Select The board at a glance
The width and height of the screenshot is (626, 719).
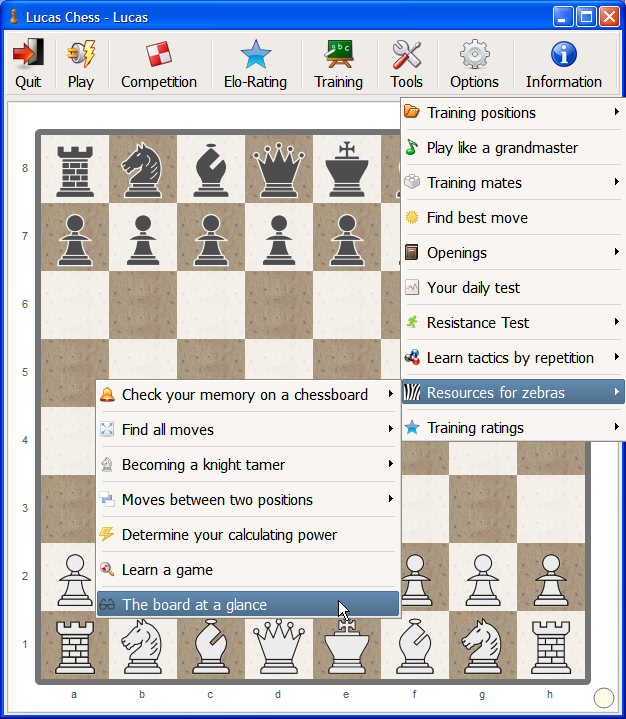248,604
